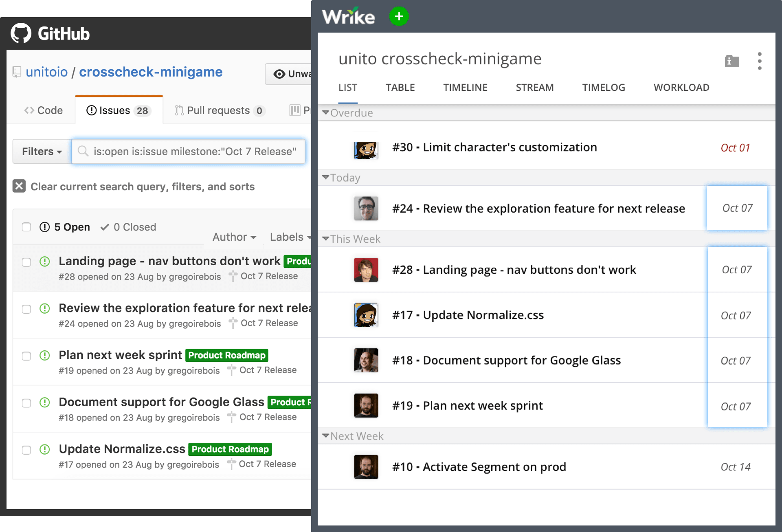Click assignee avatar on Wrike task #10

coord(366,467)
